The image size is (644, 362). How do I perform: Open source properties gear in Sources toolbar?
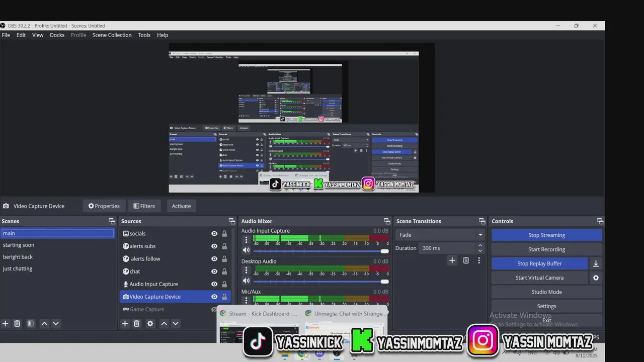150,324
